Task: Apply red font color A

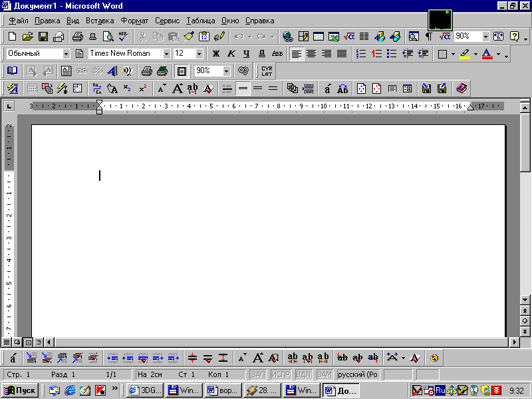Action: [x=487, y=54]
